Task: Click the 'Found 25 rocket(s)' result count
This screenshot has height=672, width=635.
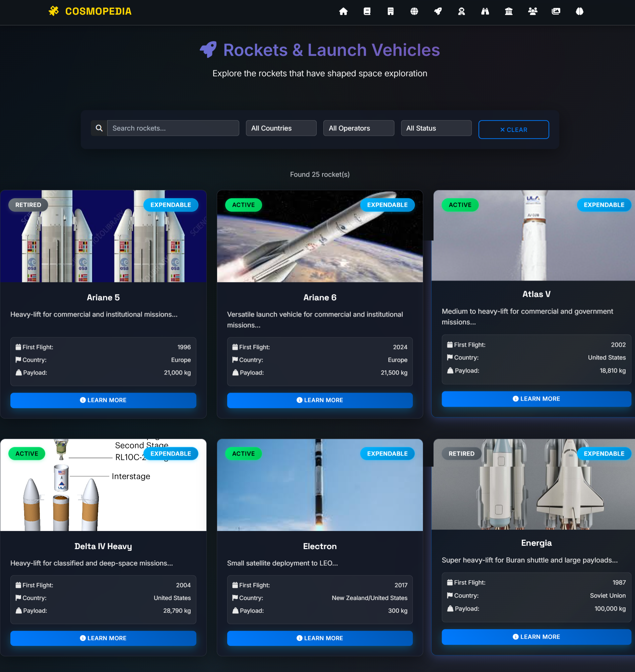Action: point(320,174)
